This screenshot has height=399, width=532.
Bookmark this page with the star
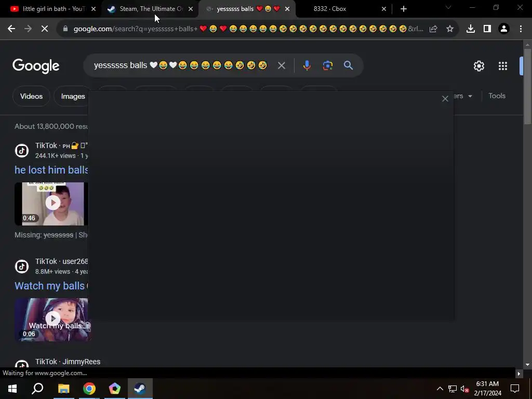click(450, 29)
